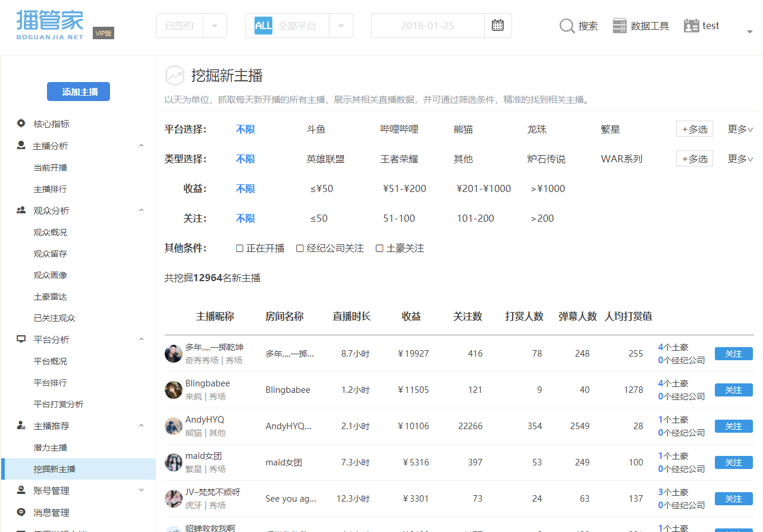Click the ALL platform badge icon
Image resolution: width=763 pixels, height=532 pixels.
tap(263, 26)
